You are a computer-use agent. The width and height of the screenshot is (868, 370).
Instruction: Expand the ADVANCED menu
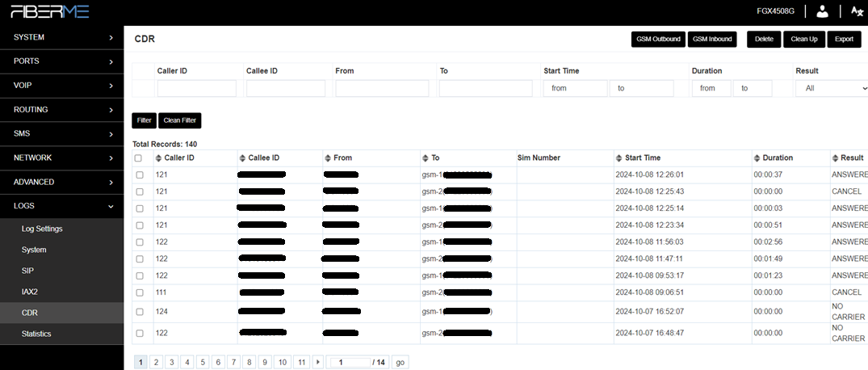(61, 183)
